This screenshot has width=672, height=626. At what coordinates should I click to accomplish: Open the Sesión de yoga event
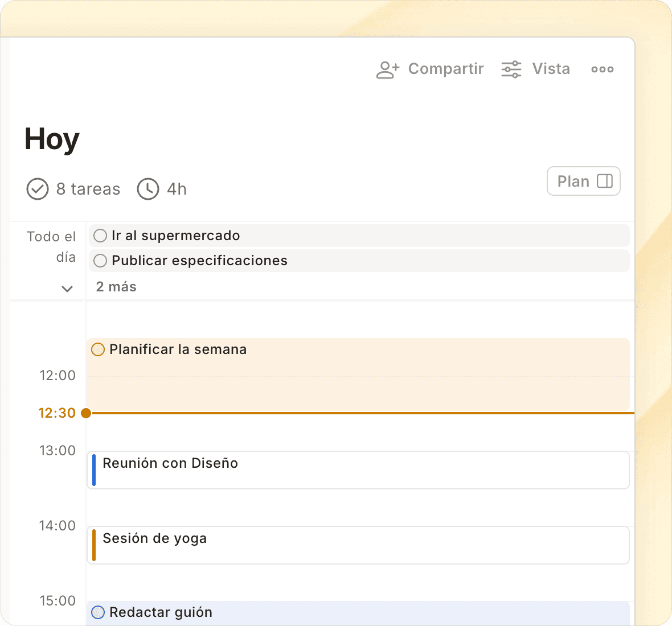click(359, 545)
